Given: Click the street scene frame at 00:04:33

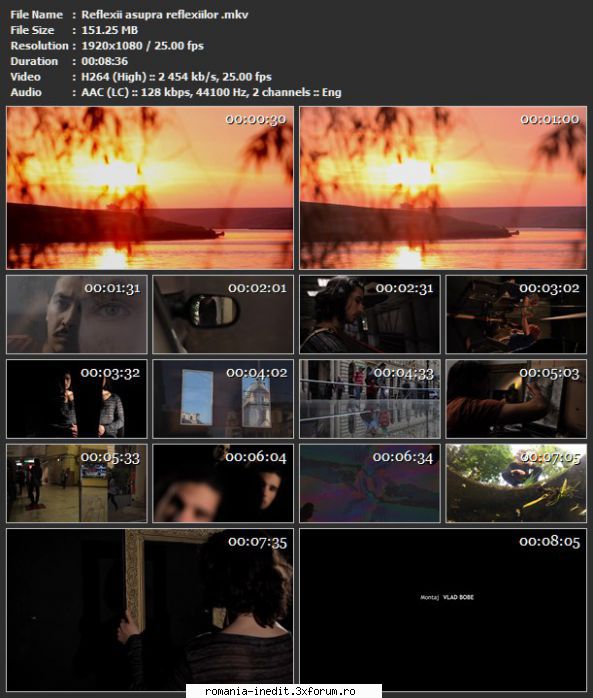Looking at the screenshot, I should point(370,399).
